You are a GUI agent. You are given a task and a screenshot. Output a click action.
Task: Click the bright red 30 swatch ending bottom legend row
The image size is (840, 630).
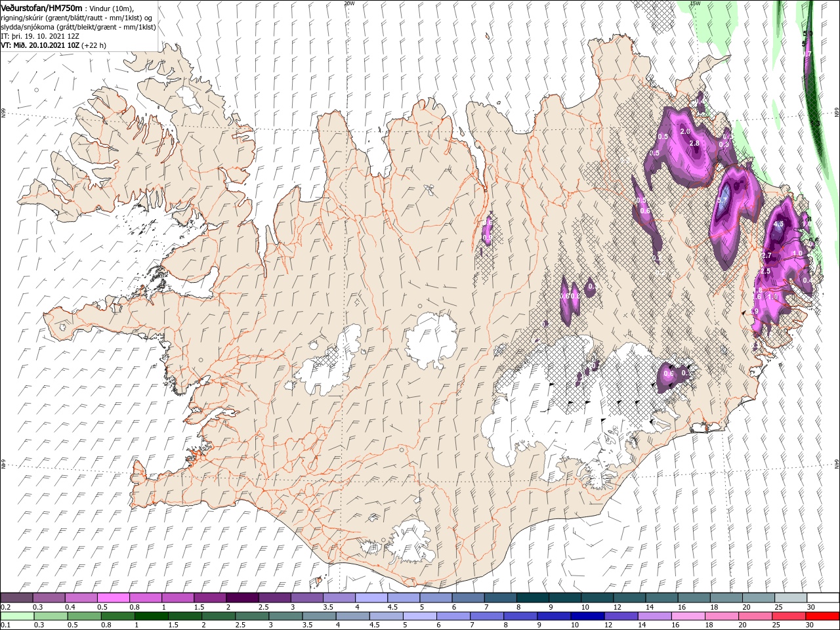(x=822, y=616)
